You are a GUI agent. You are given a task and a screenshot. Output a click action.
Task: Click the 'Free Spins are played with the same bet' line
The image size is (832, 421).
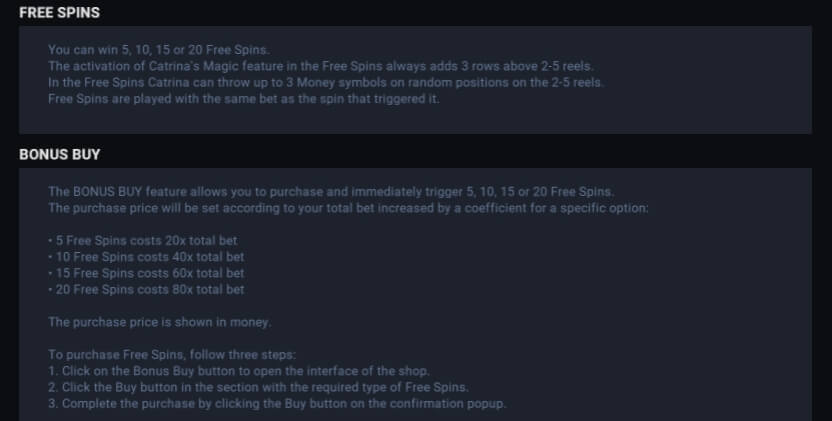244,99
